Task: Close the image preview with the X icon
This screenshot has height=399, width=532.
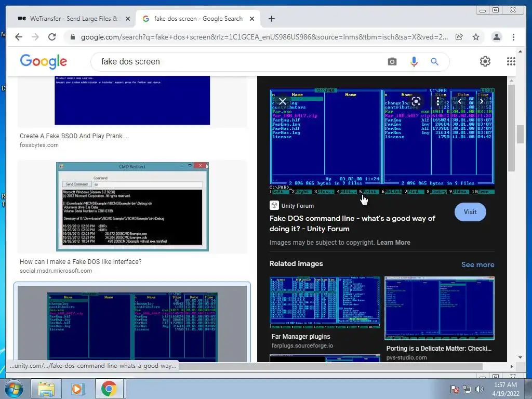Action: pos(282,101)
